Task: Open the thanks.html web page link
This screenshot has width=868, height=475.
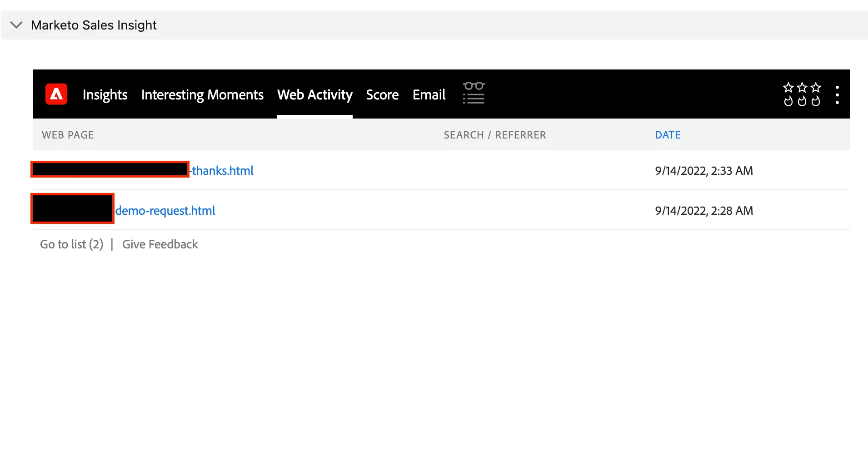Action: pos(222,170)
